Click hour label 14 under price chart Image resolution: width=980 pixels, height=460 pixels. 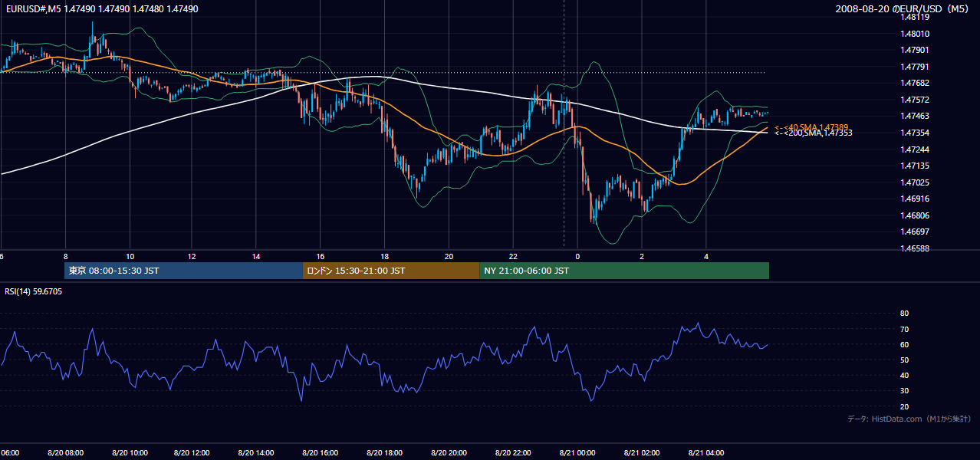pyautogui.click(x=257, y=257)
